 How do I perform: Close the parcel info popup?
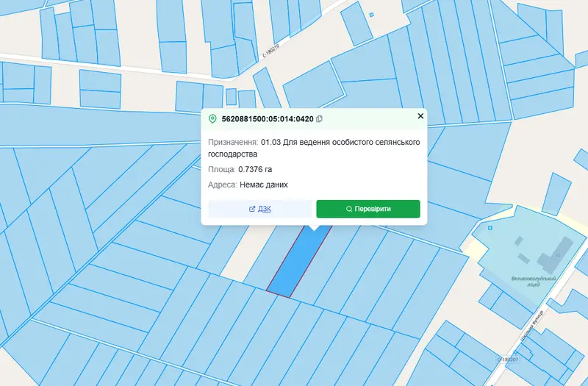point(420,116)
